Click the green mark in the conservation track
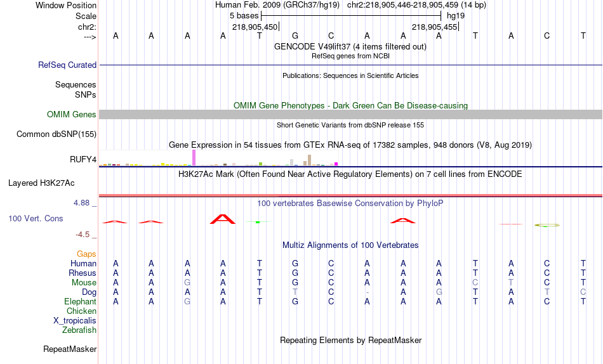Screen dimensions: 603x364 click(258, 222)
